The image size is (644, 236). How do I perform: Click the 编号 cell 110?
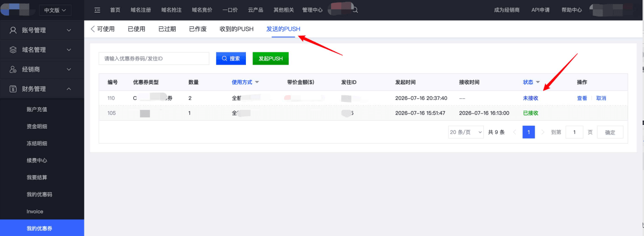click(x=111, y=98)
